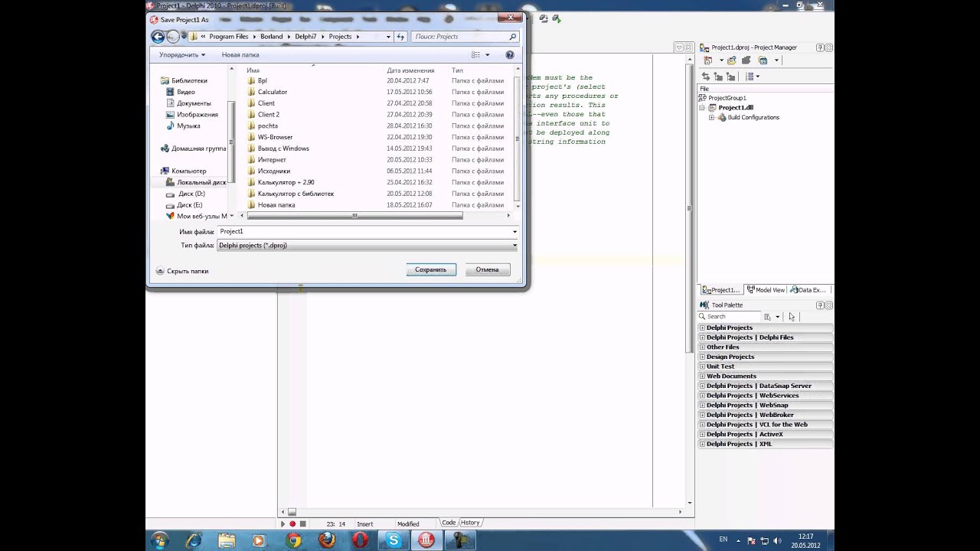Pin the Project Manager panel
The width and height of the screenshot is (980, 551).
[820, 47]
